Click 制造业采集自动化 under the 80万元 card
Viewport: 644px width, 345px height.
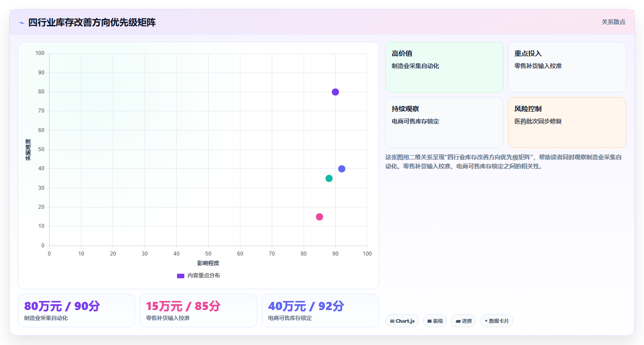46,318
